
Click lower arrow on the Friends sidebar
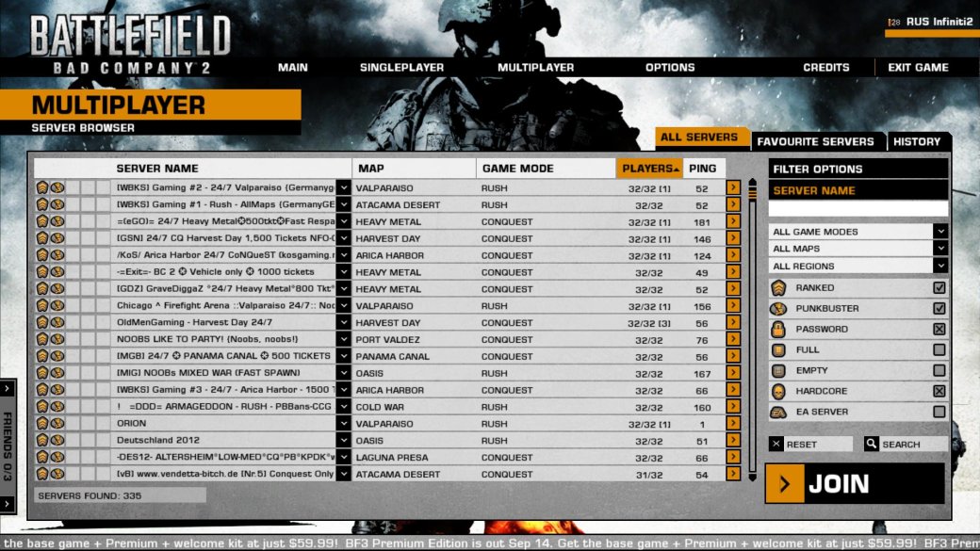point(7,504)
